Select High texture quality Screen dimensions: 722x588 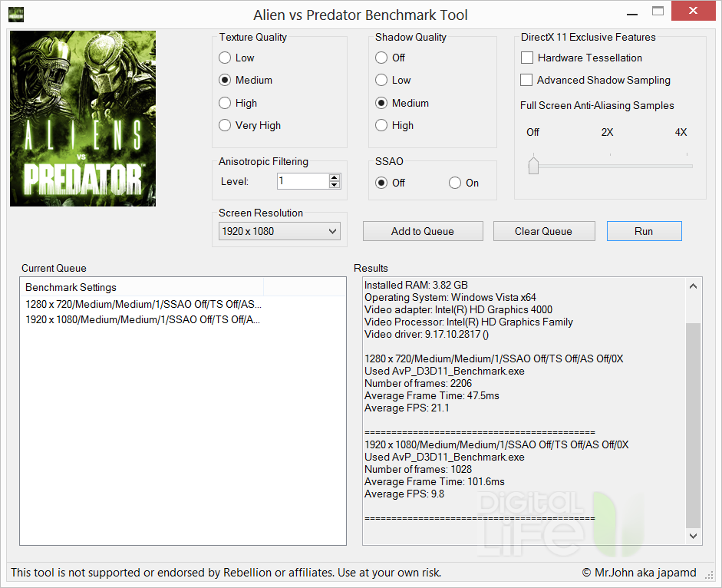tap(238, 103)
